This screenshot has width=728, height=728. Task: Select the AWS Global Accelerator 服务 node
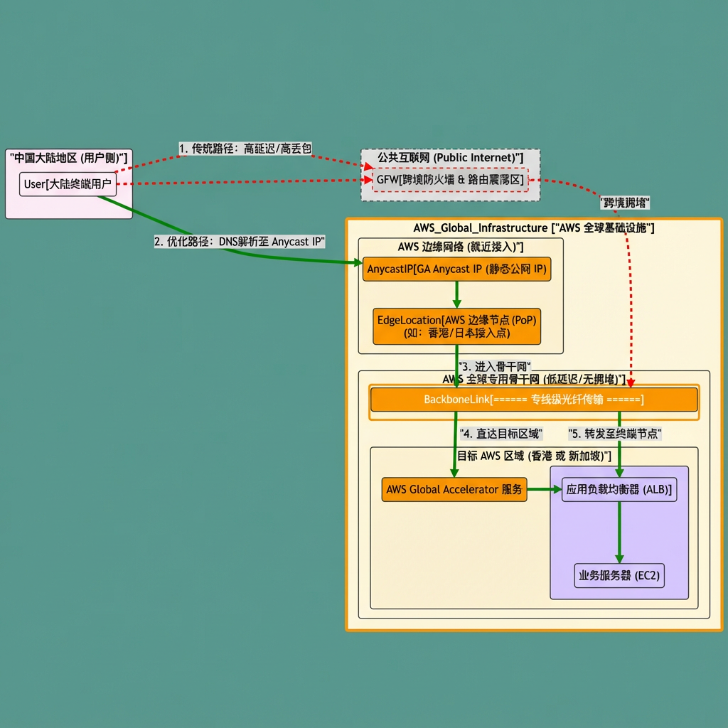coord(454,490)
